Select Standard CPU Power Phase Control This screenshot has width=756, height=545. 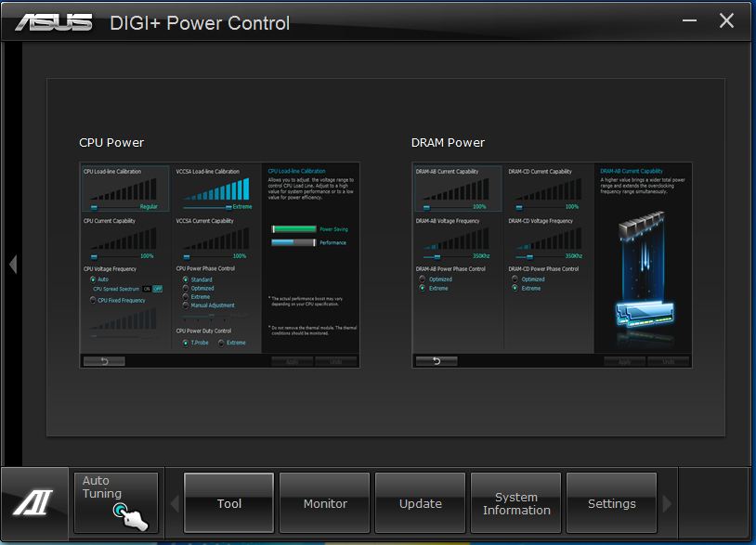(x=186, y=279)
